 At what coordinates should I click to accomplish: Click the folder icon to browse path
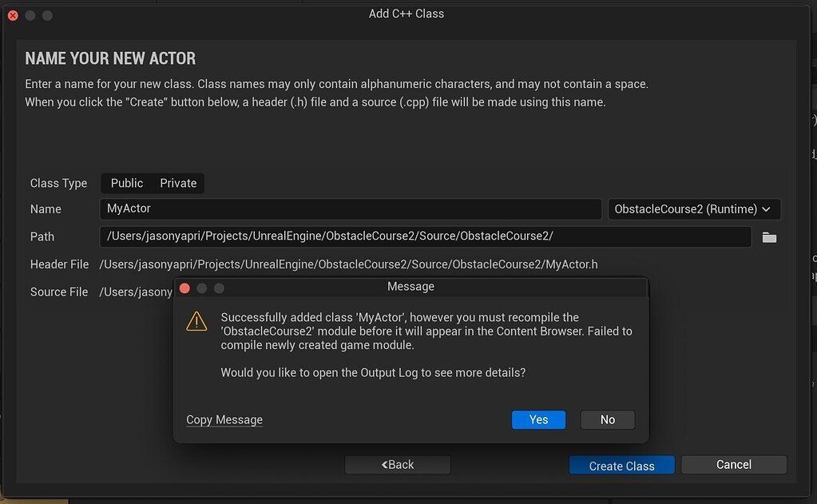[769, 237]
